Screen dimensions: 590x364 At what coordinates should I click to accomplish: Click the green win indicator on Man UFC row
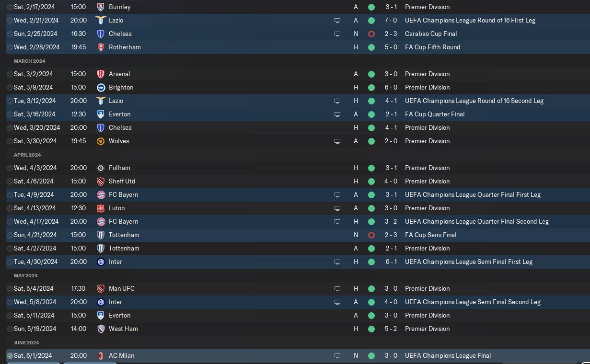tap(371, 289)
